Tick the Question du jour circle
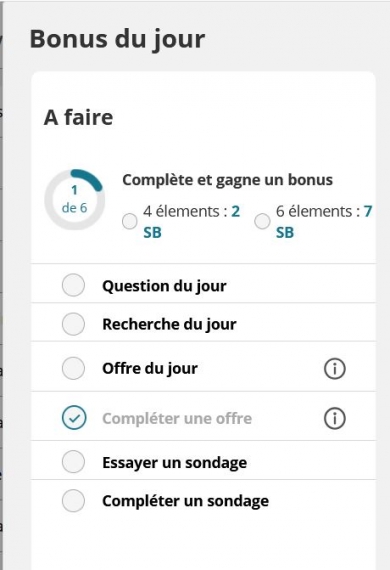This screenshot has height=570, width=390. pos(73,285)
